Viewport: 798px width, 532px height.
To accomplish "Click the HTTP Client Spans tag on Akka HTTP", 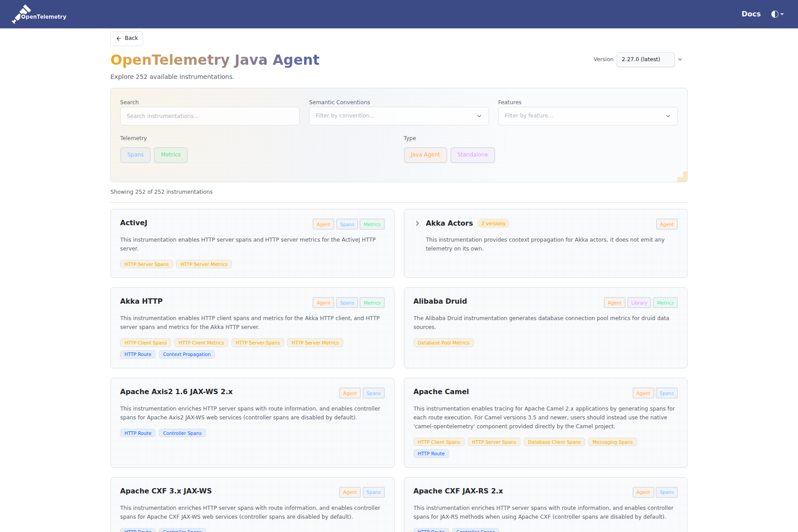I will coord(145,343).
